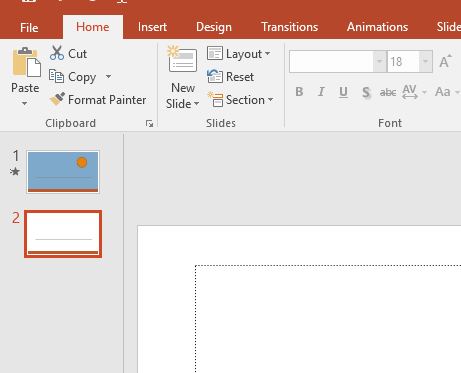The width and height of the screenshot is (461, 373).
Task: Switch to the Design tab
Action: click(x=214, y=27)
